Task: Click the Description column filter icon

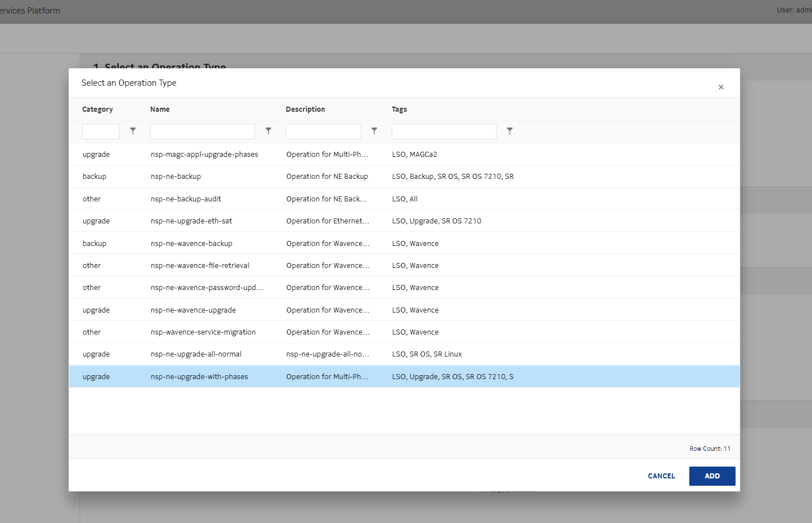Action: 374,131
